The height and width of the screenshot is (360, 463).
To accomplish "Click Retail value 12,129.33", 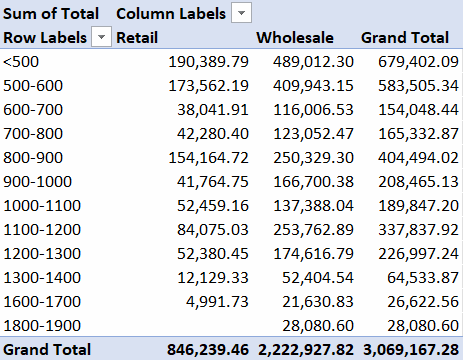I will [213, 278].
